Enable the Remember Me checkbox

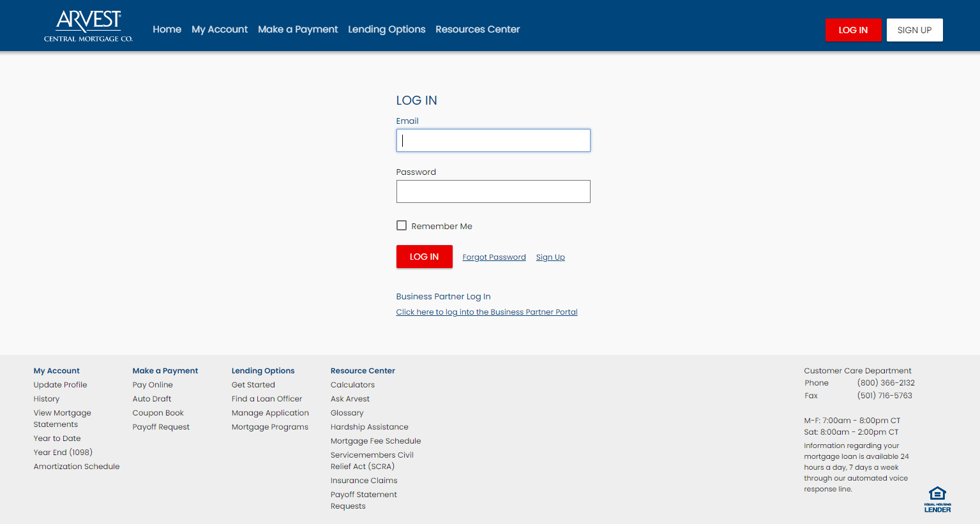tap(402, 225)
